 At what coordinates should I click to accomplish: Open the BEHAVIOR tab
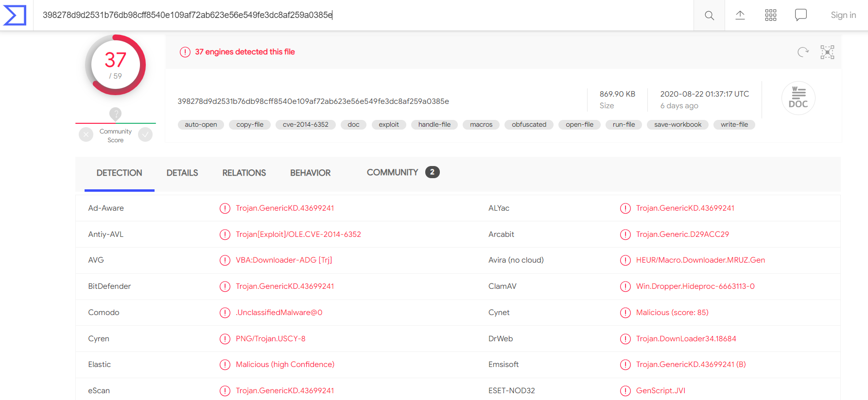click(x=311, y=173)
